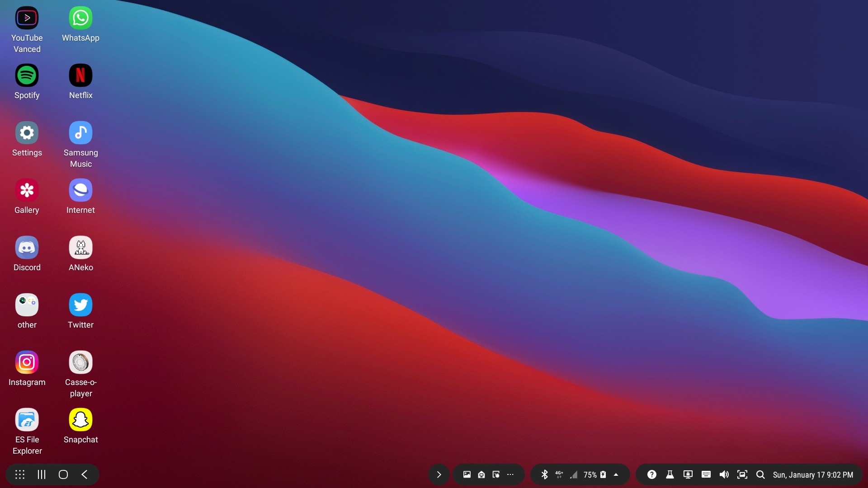The height and width of the screenshot is (488, 868).
Task: Open DeX Labs flask icon
Action: pos(670,474)
